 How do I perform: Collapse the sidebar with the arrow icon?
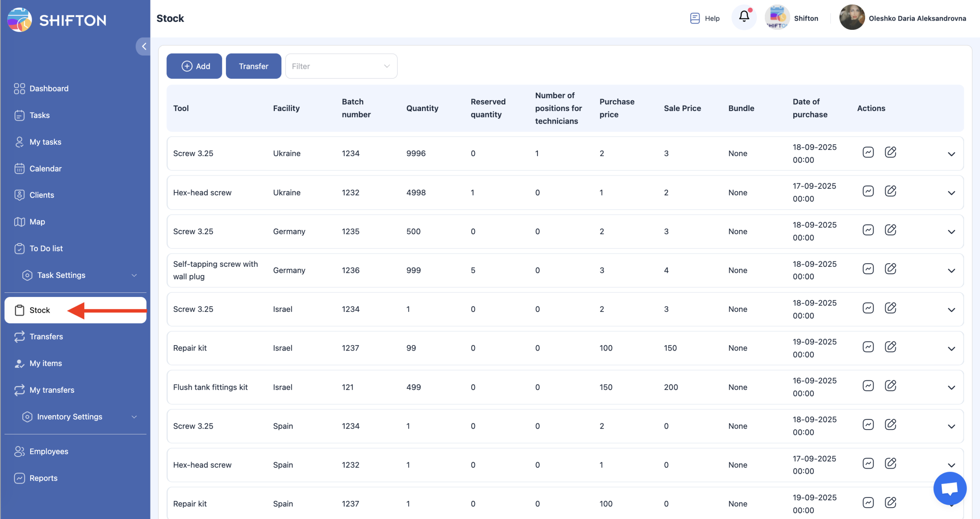(144, 47)
